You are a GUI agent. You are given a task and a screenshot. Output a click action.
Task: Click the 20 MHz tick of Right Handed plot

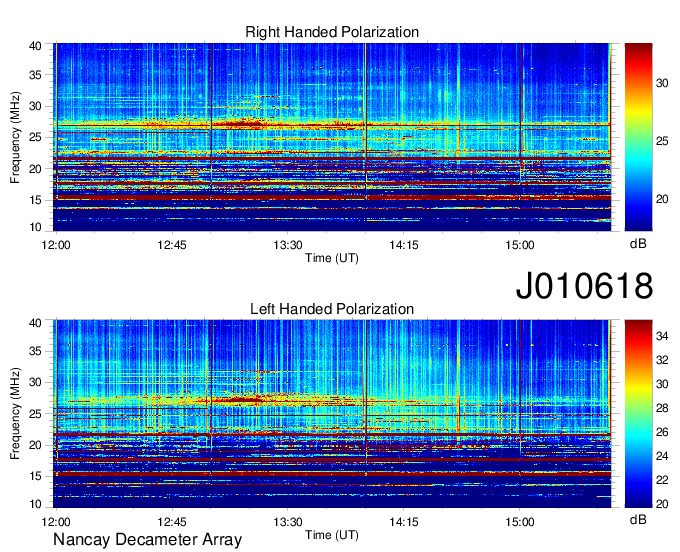[35, 169]
